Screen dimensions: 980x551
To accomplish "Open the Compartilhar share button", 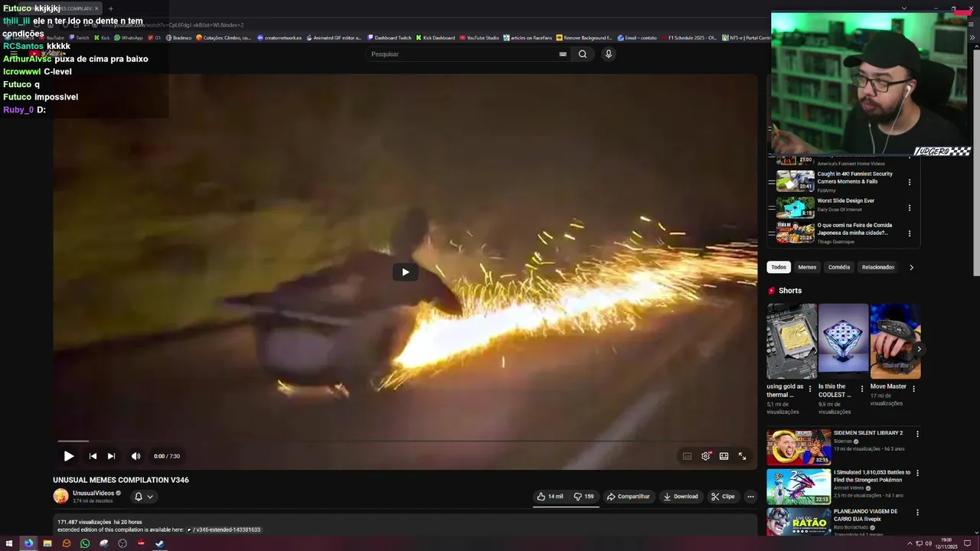I will (x=628, y=497).
